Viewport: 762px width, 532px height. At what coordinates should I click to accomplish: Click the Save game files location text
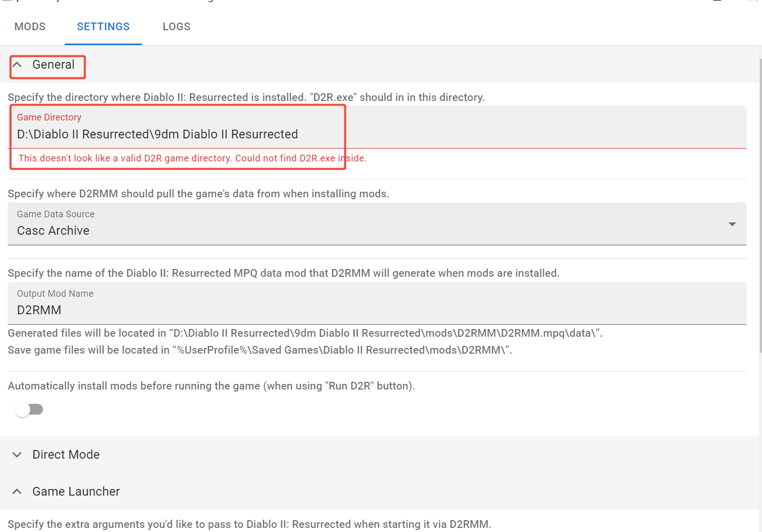260,350
